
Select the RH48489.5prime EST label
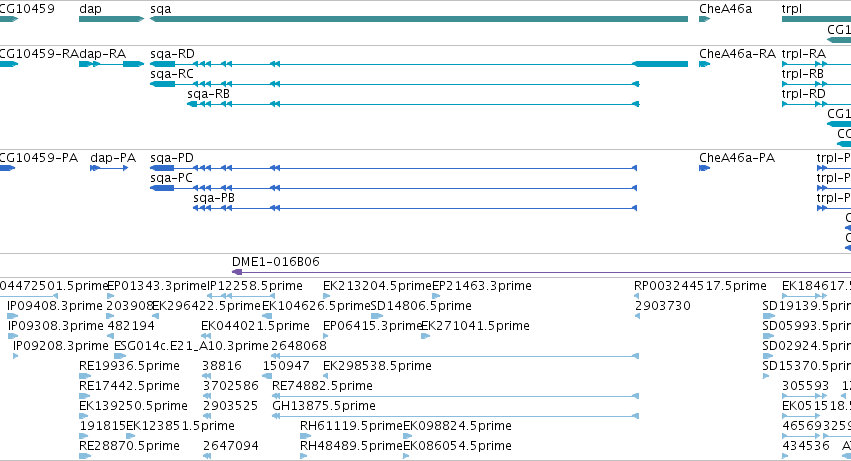351,446
